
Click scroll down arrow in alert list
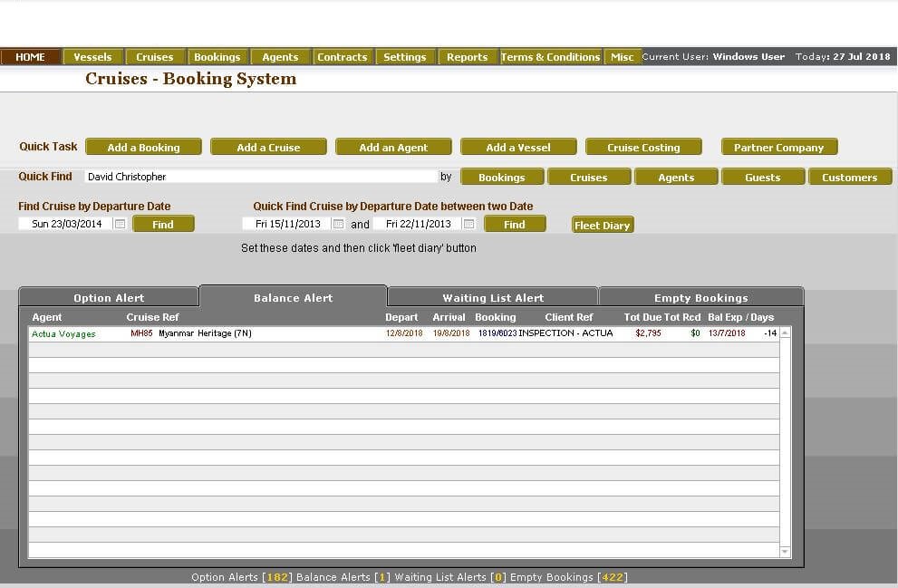point(785,552)
